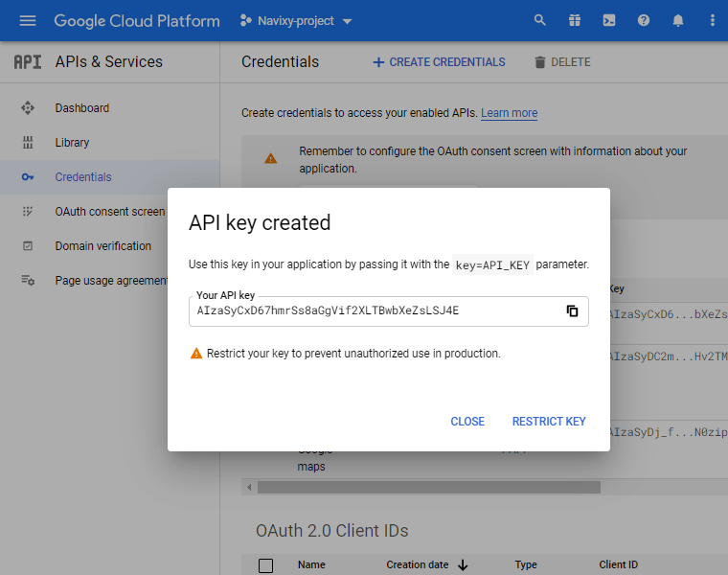The height and width of the screenshot is (575, 728).
Task: Click the Type column header
Action: [x=526, y=564]
